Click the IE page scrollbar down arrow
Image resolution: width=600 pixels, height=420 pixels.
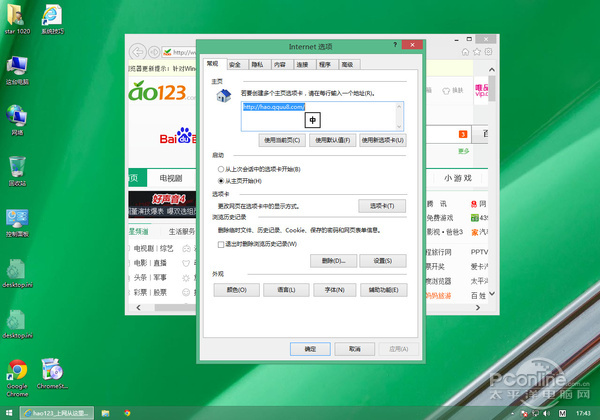(492, 294)
